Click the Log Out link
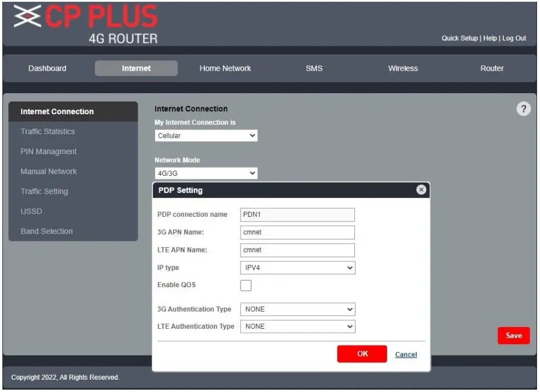Screen dimensions: 540x392 pos(514,38)
